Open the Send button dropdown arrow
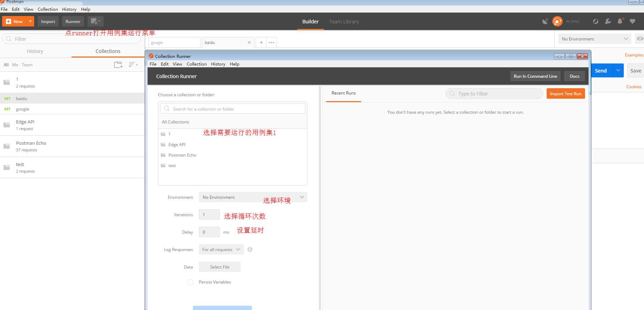Viewport: 644px width, 310px height. click(x=618, y=70)
